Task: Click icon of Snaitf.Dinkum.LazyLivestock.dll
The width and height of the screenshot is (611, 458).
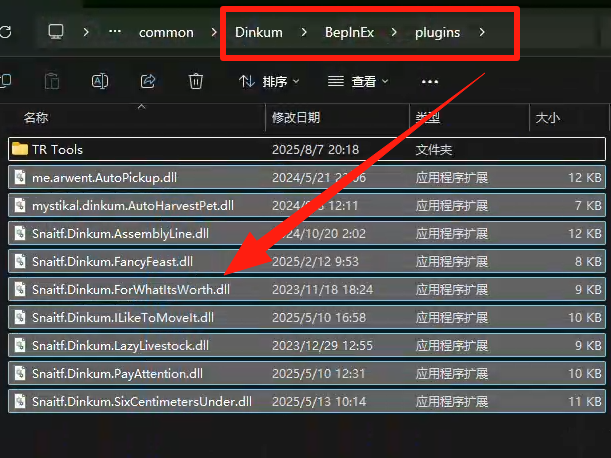Action: click(20, 345)
